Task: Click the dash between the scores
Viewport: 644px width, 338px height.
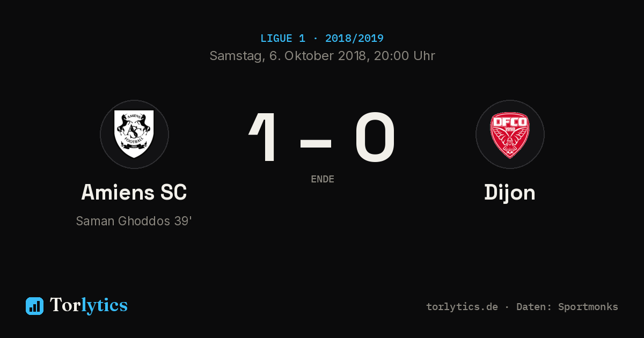Action: 316,142
